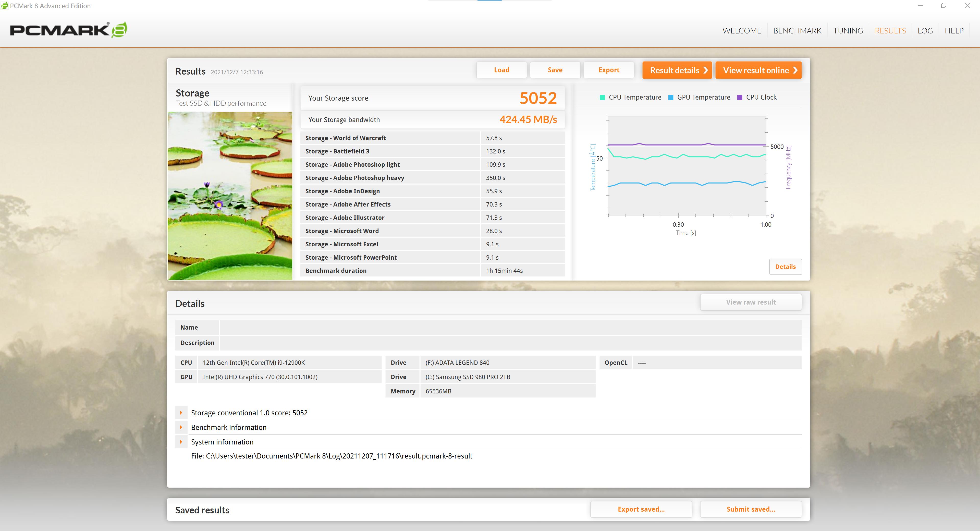980x531 pixels.
Task: Open chart Details button
Action: click(785, 267)
